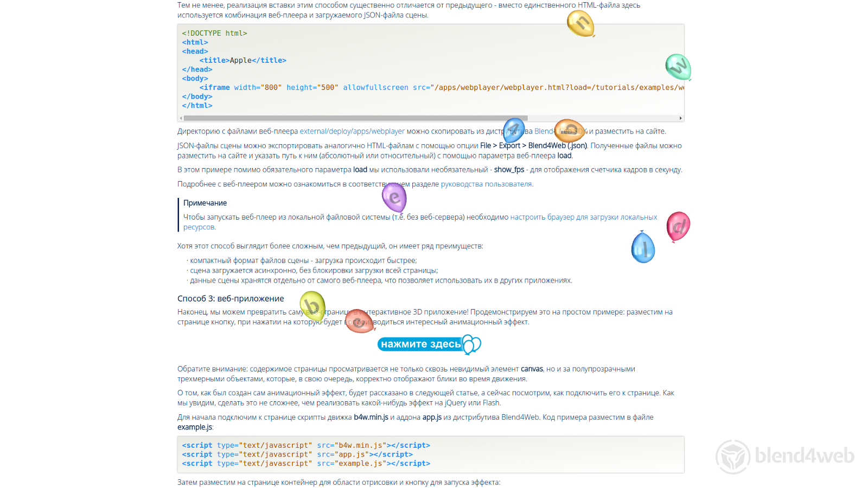Click the pink balloon with letter d
This screenshot has height=488, width=868.
[x=678, y=226]
